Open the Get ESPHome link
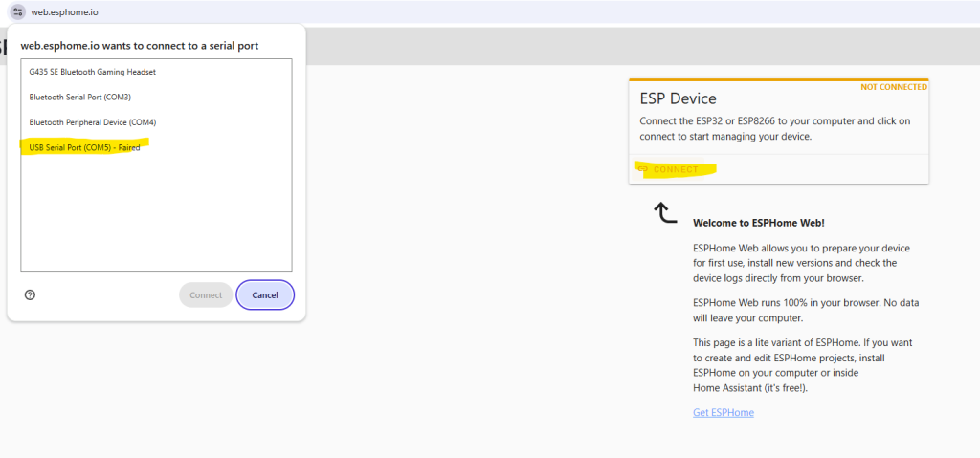This screenshot has height=458, width=980. (724, 412)
